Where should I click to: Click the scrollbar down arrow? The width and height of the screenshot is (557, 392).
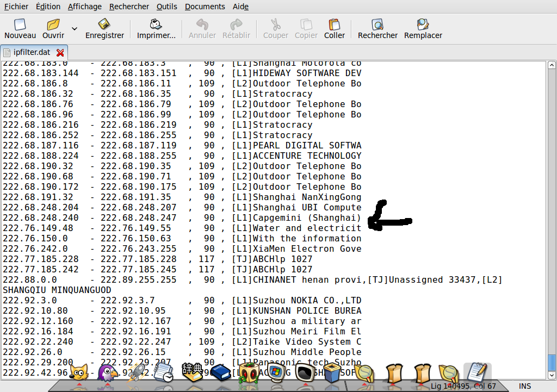point(552,375)
